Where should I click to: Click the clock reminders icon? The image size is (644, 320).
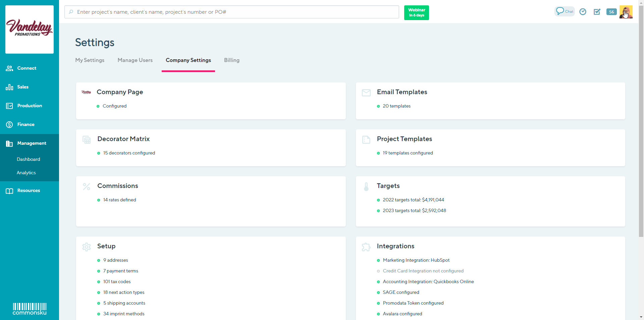tap(583, 12)
